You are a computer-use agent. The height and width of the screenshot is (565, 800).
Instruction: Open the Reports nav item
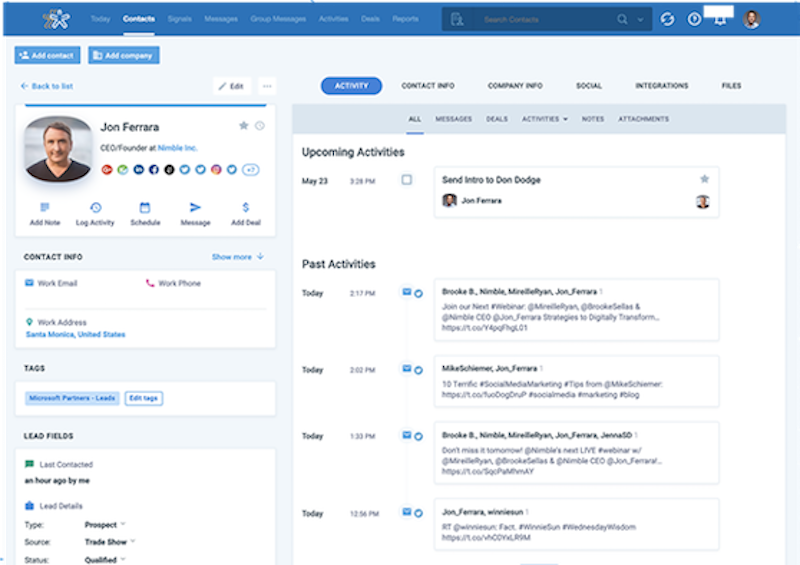[406, 19]
